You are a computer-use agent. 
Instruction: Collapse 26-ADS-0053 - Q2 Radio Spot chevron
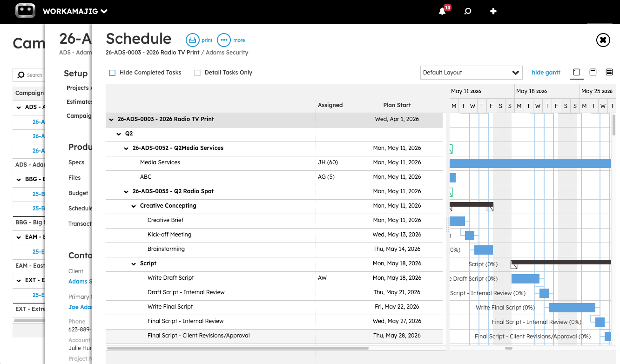click(126, 192)
